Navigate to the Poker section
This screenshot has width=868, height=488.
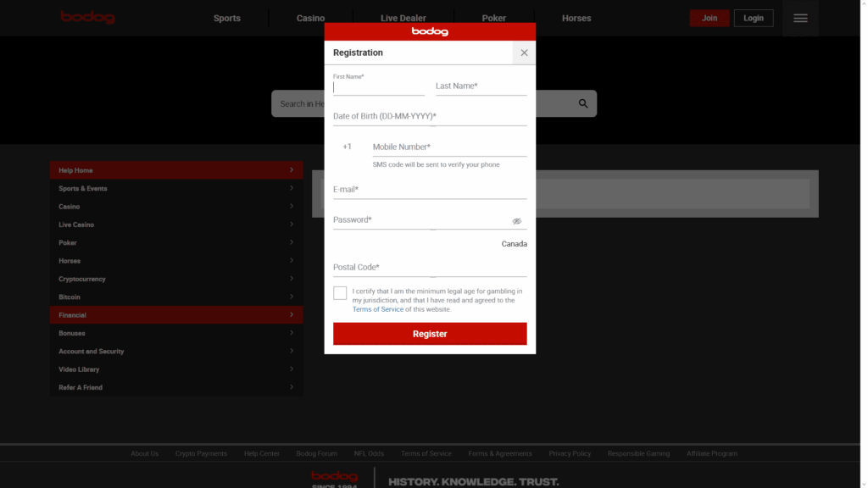click(493, 18)
